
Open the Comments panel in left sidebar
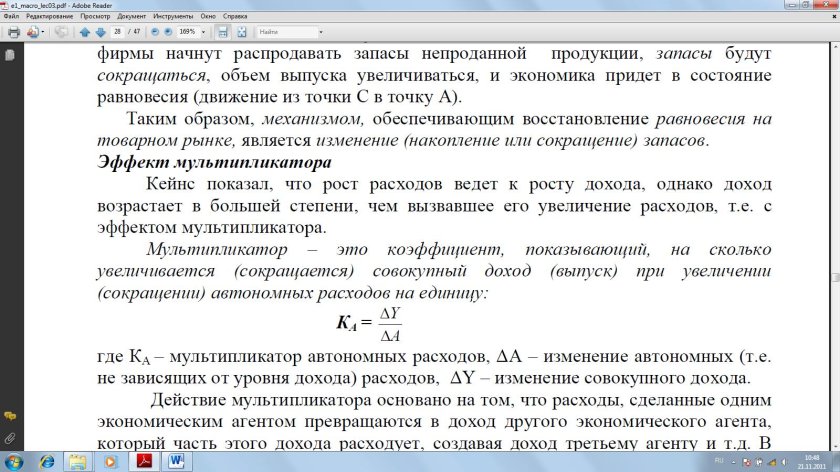9,415
